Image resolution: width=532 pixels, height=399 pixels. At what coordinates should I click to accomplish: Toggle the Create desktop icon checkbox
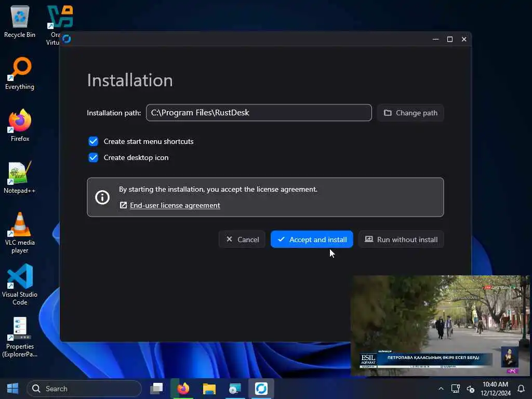(94, 157)
